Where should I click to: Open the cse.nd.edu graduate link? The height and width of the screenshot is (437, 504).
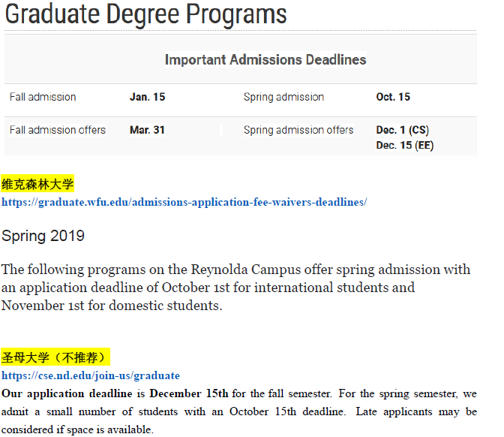(91, 375)
